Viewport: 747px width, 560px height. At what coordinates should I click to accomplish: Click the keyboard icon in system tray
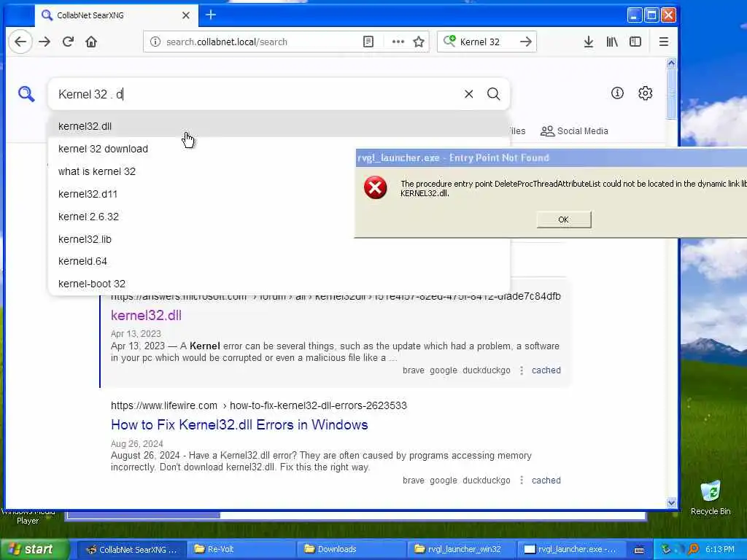click(639, 550)
